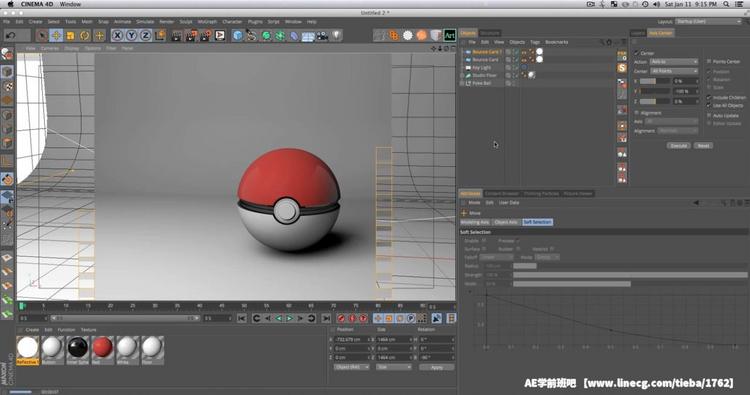Select the Live Selection arrow tool

[42, 35]
